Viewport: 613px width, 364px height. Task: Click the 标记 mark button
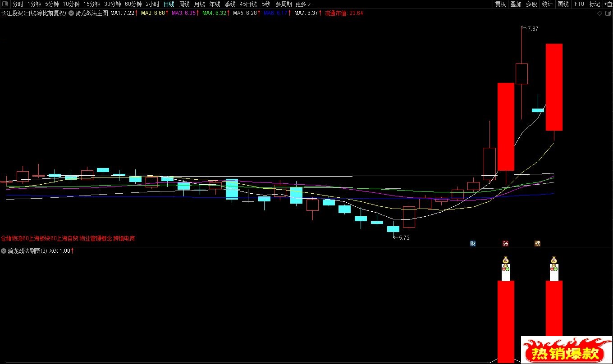click(x=595, y=4)
